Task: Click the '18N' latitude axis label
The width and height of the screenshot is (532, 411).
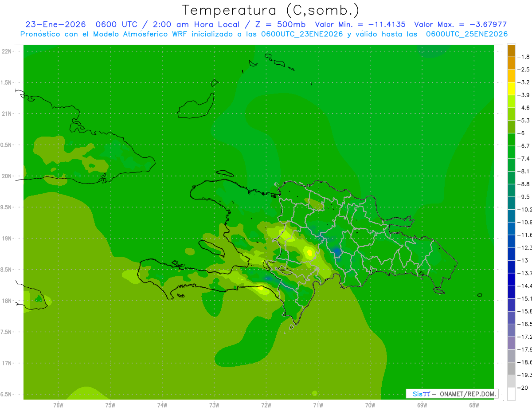Action: coord(7,301)
